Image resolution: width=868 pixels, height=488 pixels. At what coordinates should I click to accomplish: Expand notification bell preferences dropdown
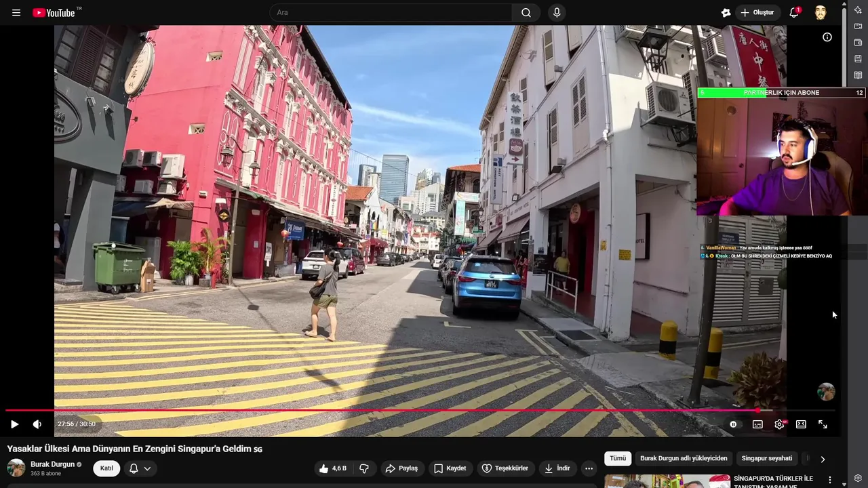pos(140,468)
